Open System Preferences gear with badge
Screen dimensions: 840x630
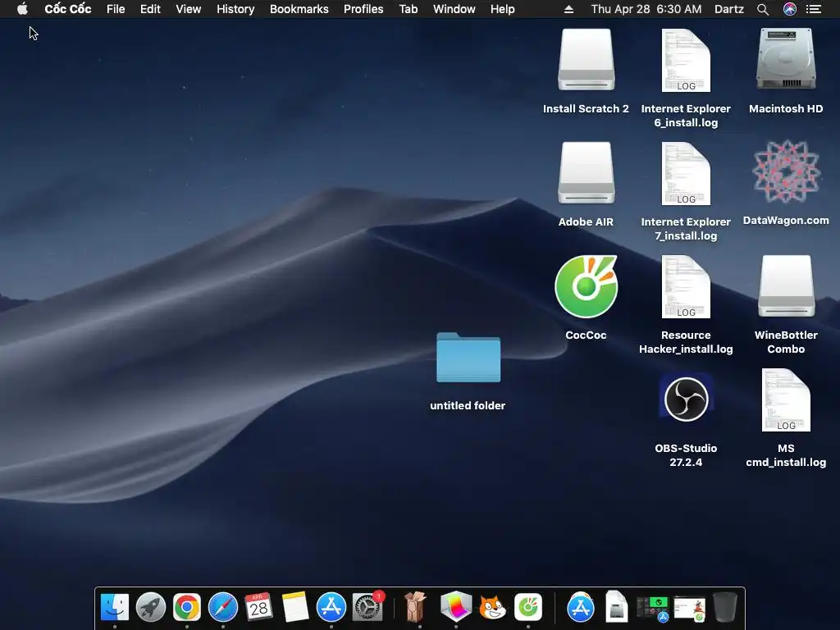367,607
